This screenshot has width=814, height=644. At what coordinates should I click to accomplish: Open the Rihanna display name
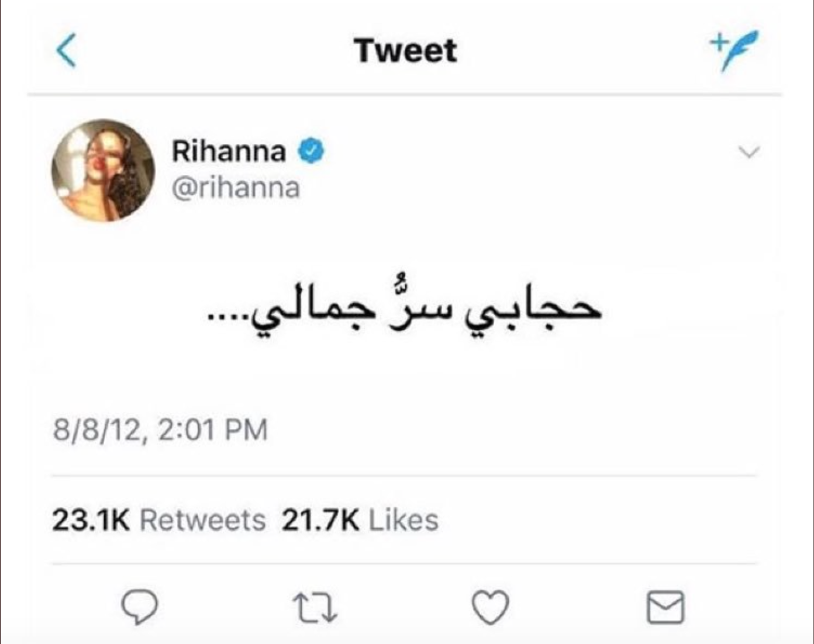click(x=229, y=151)
